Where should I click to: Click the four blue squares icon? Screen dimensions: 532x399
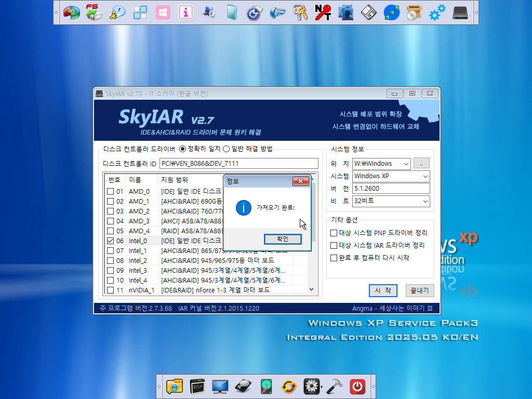coord(140,12)
